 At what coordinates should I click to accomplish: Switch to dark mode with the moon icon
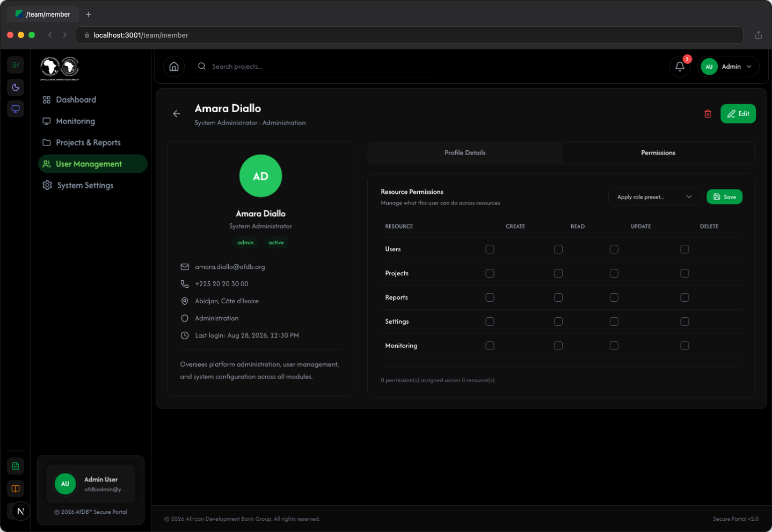[x=16, y=88]
